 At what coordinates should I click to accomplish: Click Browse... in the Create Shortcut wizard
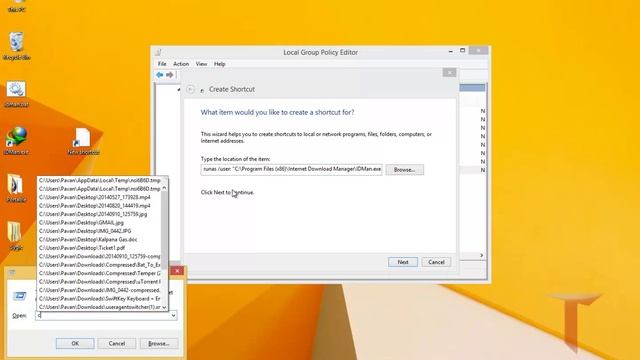point(404,170)
